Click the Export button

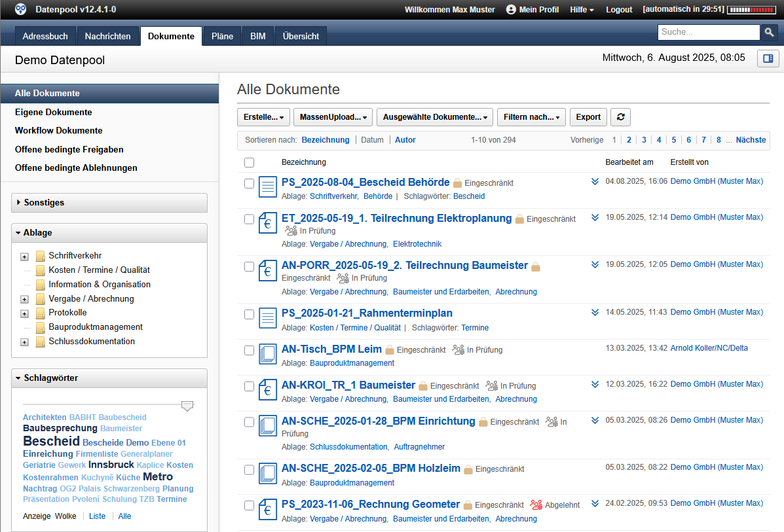coord(588,117)
